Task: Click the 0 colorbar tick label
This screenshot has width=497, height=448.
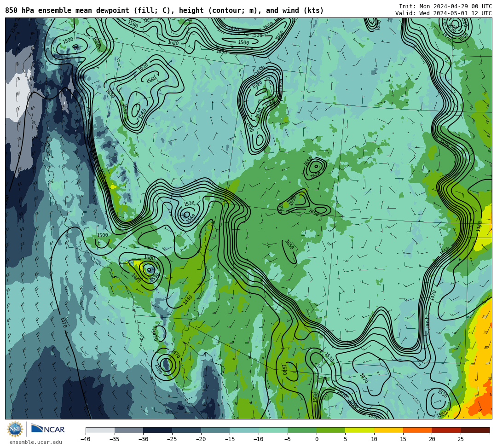Action: (317, 439)
